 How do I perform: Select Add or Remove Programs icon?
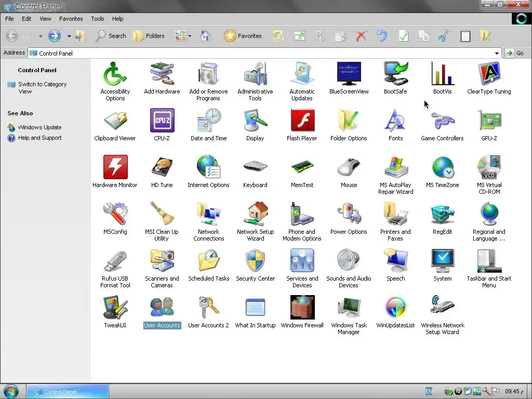[x=208, y=74]
